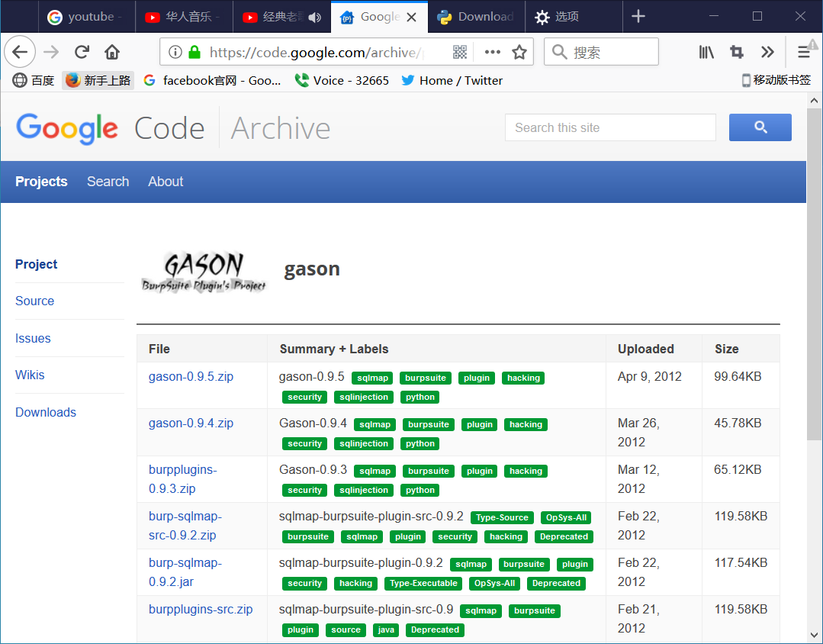
Task: Click the green secure padlock icon
Action: [x=194, y=52]
